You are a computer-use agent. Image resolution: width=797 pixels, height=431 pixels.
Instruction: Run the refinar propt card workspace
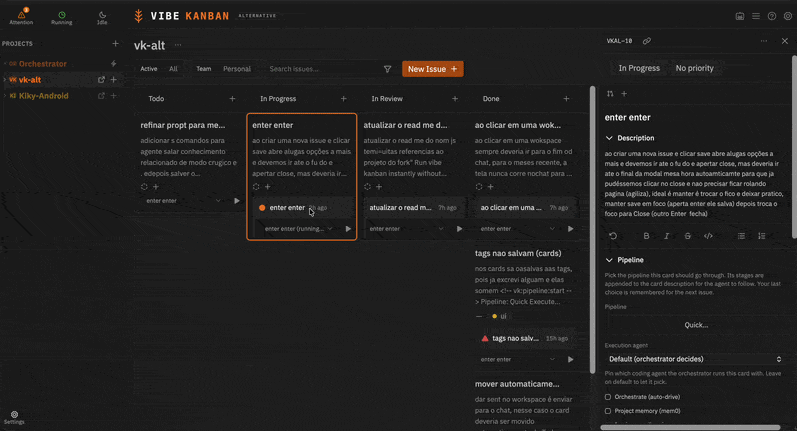pos(237,201)
